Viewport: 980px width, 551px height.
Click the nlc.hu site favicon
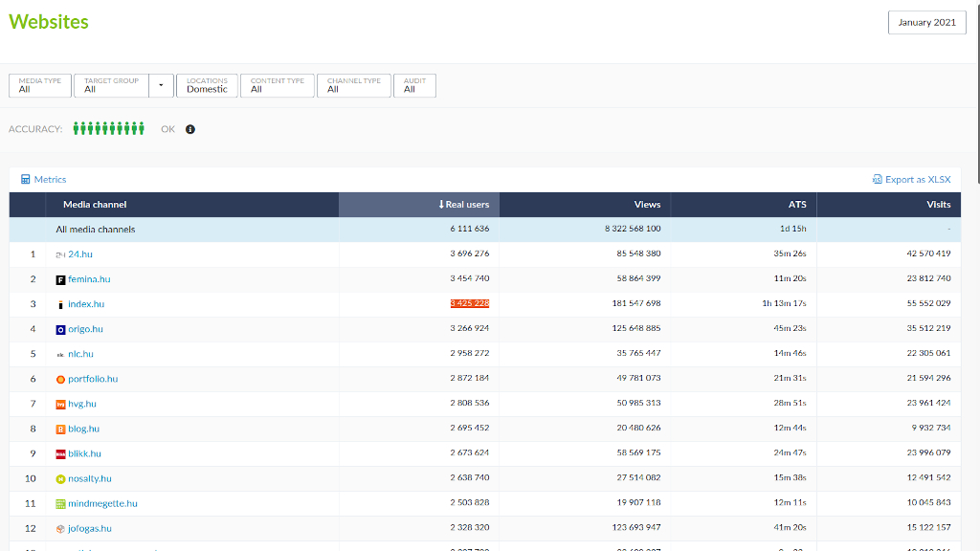click(x=60, y=354)
